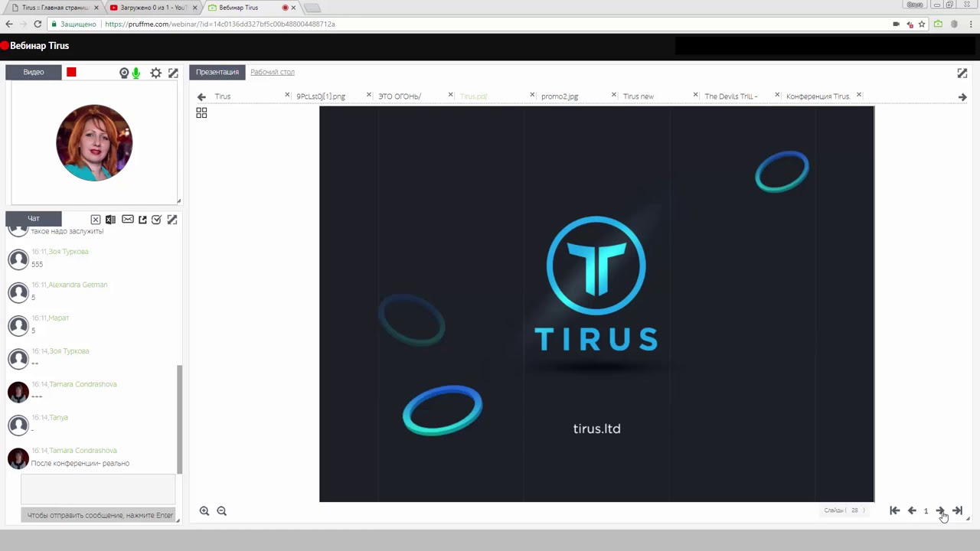Export chat to Excel icon
Image resolution: width=980 pixels, height=551 pixels.
110,220
